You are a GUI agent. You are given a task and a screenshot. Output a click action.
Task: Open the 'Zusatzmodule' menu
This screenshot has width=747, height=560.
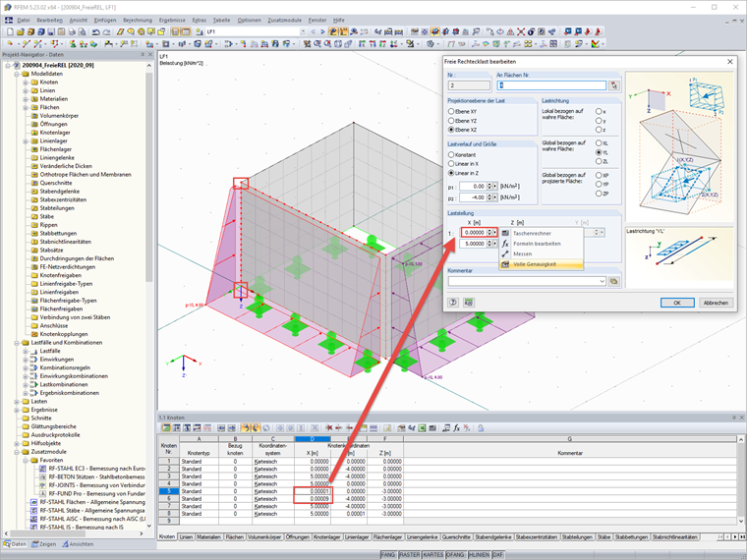point(284,20)
